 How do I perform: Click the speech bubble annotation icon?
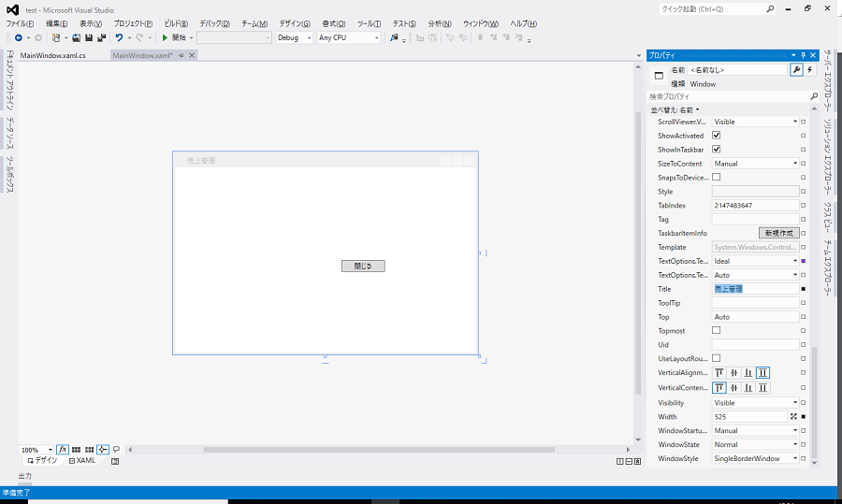(116, 449)
